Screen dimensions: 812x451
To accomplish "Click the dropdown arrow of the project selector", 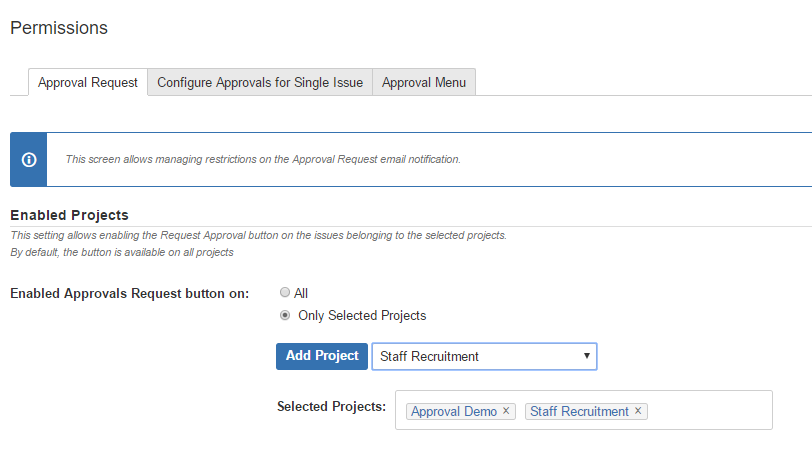I will pyautogui.click(x=586, y=356).
